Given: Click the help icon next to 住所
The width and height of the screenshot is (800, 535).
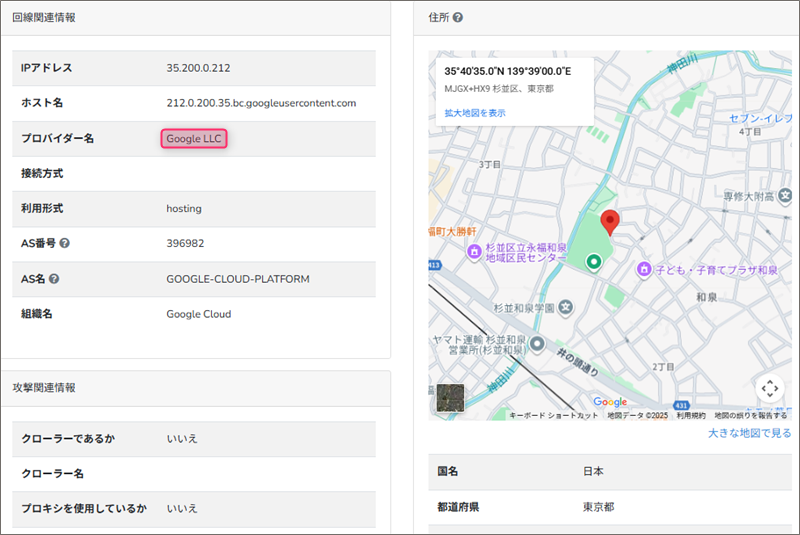Looking at the screenshot, I should click(458, 18).
